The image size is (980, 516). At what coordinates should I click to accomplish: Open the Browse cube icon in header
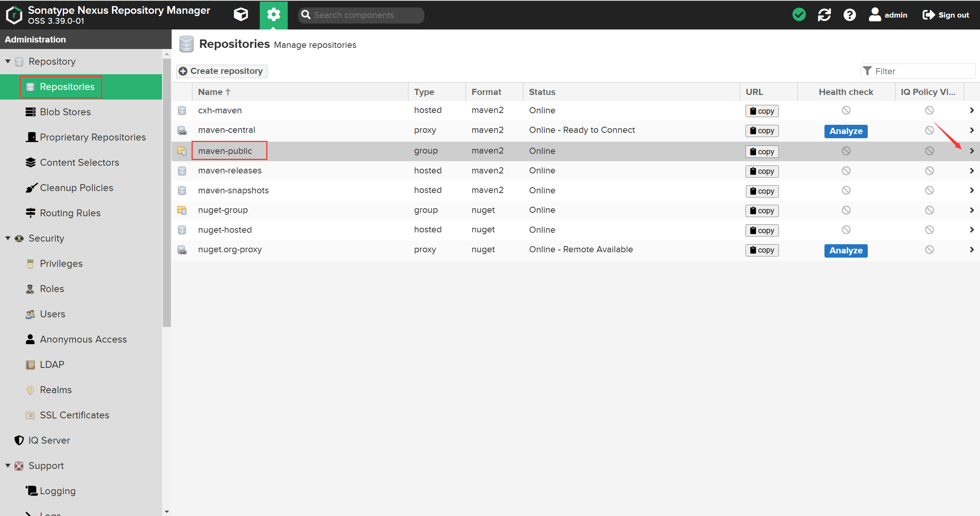241,15
